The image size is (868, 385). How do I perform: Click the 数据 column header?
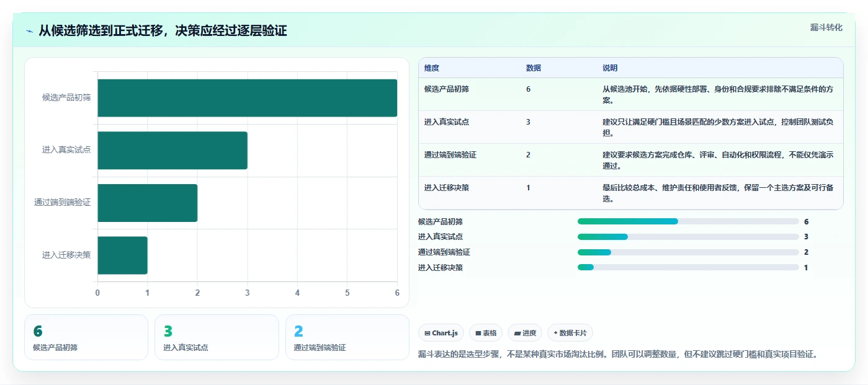[534, 68]
